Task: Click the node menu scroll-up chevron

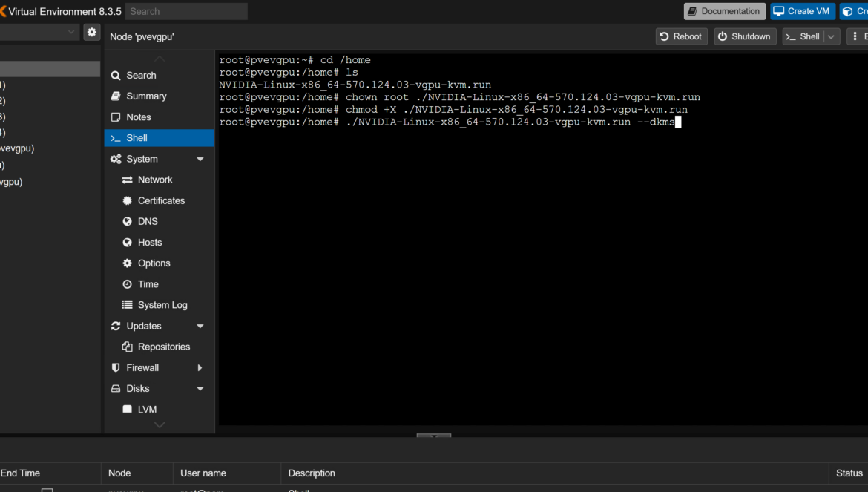Action: pyautogui.click(x=160, y=58)
